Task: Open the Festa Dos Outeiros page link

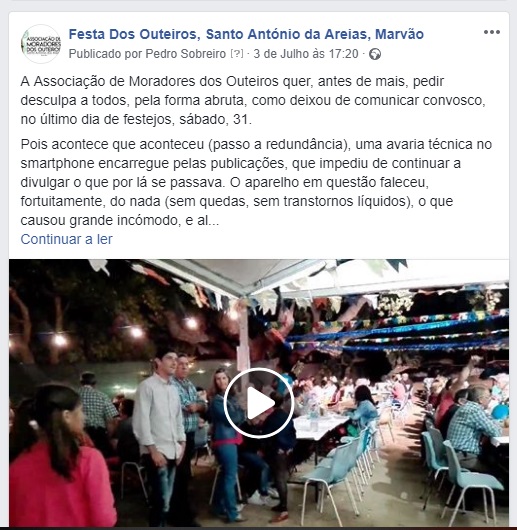Action: [x=246, y=34]
